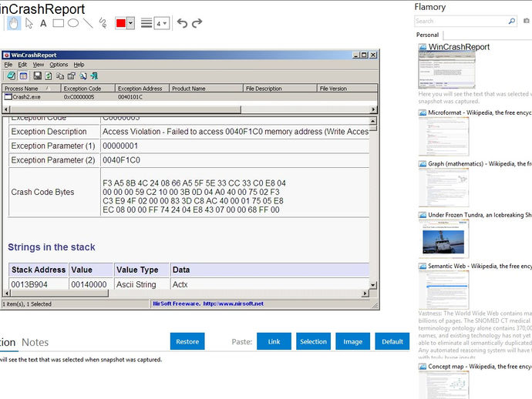Viewport: 532px width, 399px height.
Task: Click the 0xC0000005 exception code cell
Action: (79, 97)
